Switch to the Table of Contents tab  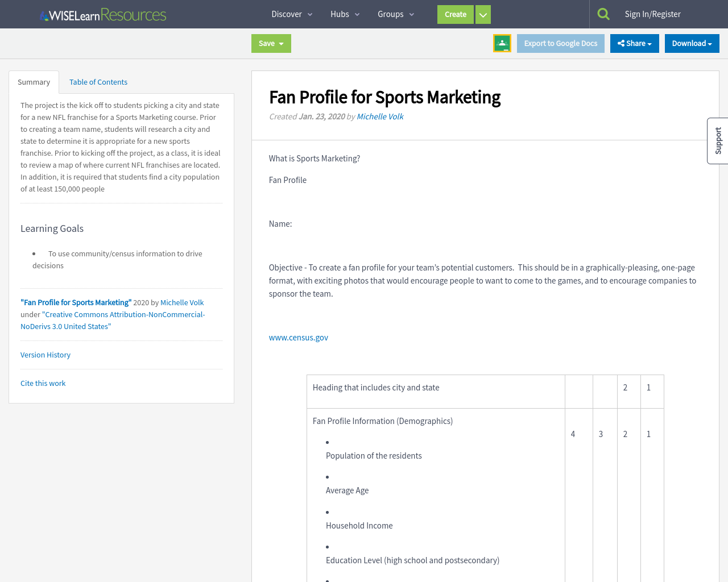point(98,81)
